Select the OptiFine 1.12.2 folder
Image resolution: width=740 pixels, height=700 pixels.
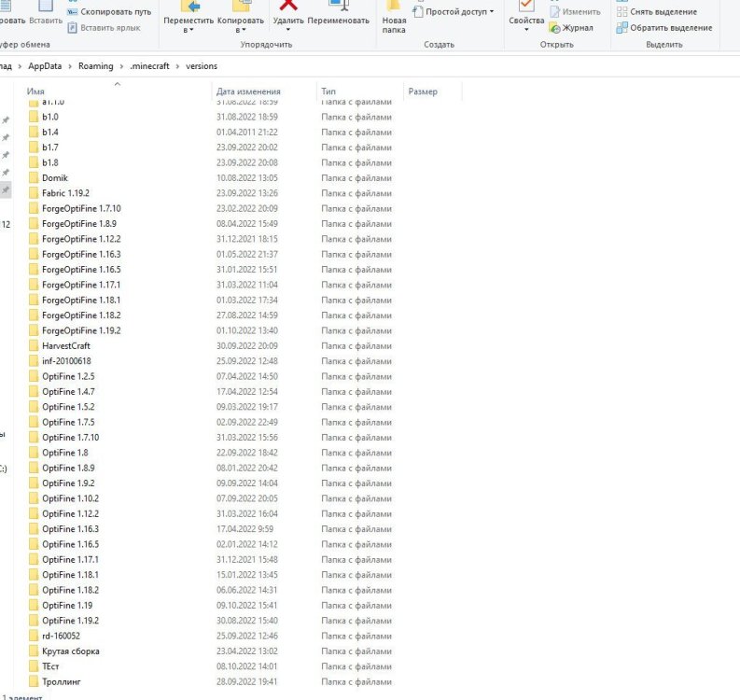(x=71, y=513)
